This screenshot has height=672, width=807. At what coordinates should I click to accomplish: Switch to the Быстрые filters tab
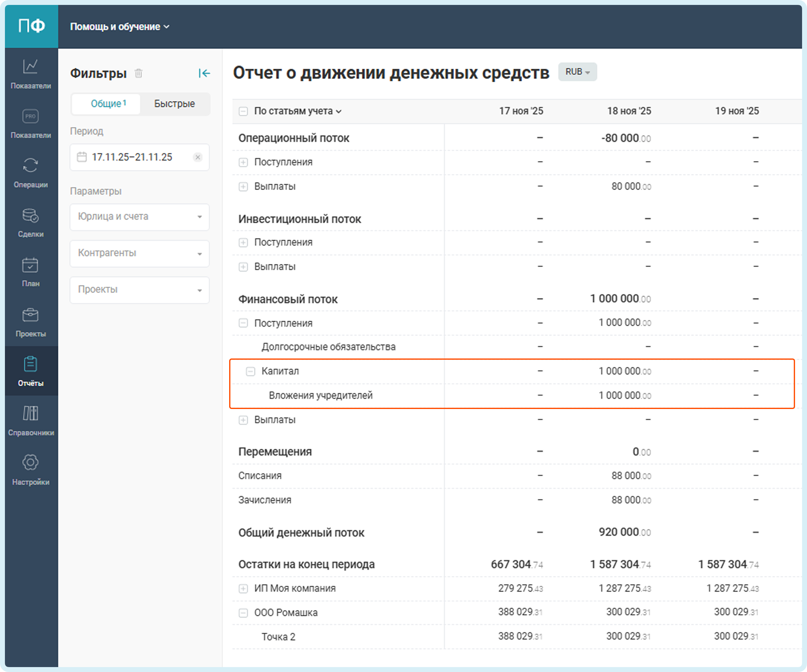[x=174, y=104]
